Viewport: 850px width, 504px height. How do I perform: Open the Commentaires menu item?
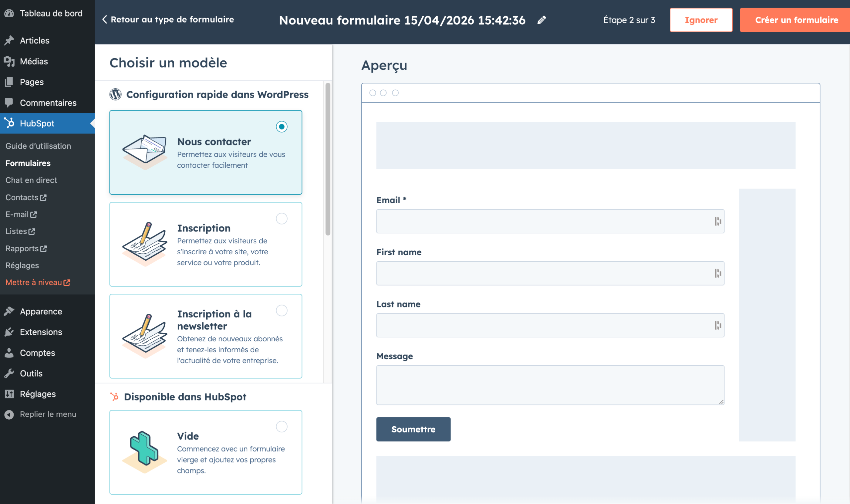[47, 103]
